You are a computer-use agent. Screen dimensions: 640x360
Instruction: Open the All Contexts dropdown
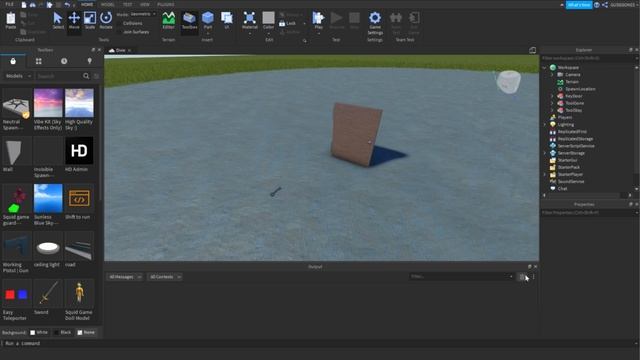point(165,277)
